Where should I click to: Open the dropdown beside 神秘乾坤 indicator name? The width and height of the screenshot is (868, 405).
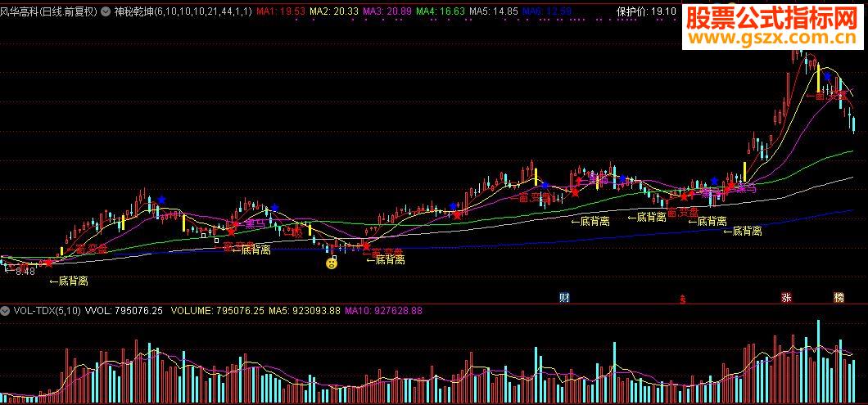tap(106, 11)
